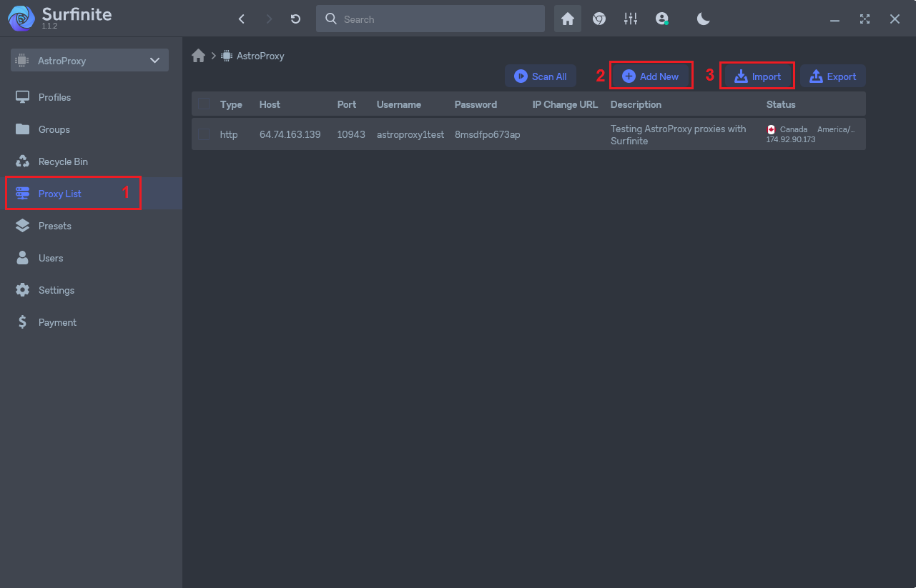Open the Home page icon in toolbar
Screen dimensions: 916x588
568,19
